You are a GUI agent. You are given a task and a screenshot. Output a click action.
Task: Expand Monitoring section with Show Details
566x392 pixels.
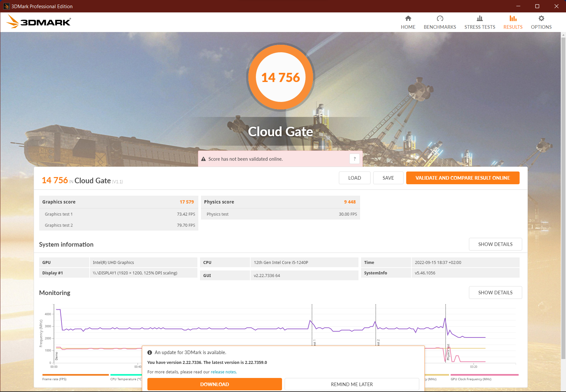(x=495, y=293)
